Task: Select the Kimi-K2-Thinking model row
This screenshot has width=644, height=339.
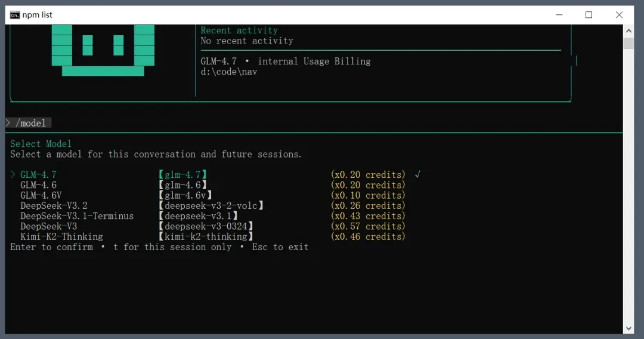Action: click(213, 236)
